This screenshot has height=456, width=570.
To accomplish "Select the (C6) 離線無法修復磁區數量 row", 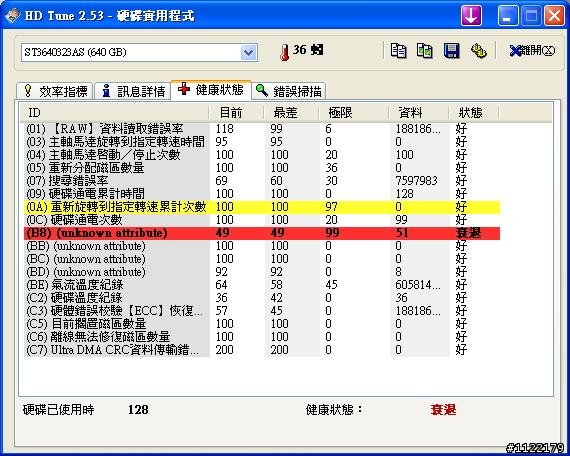I will 262,337.
